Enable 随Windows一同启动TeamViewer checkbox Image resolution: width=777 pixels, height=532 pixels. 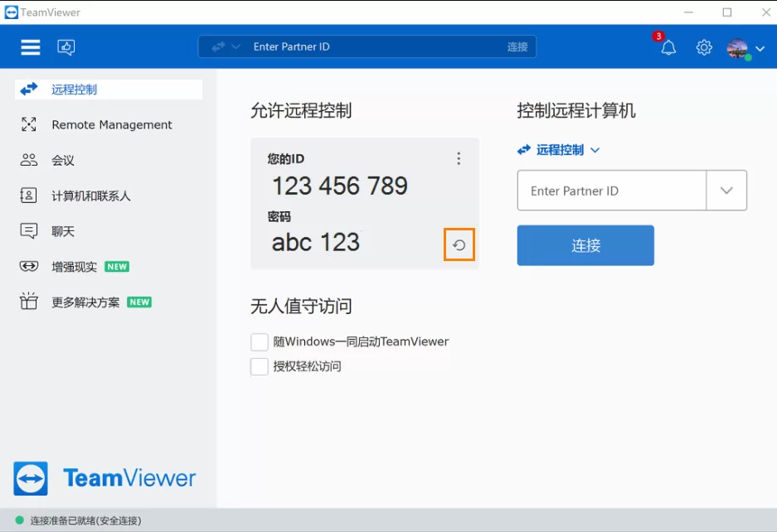259,341
